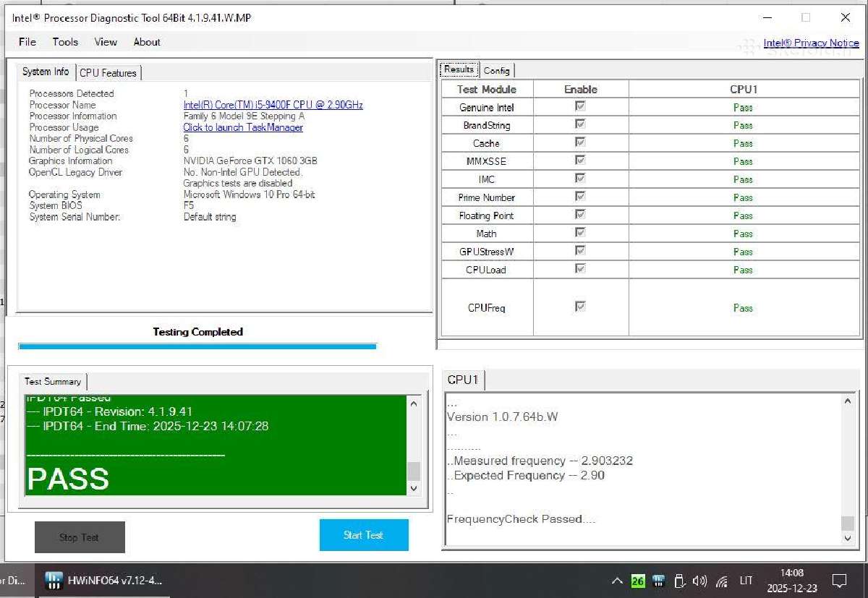Toggle the Math test enable checkbox
868x598 pixels.
coord(580,233)
